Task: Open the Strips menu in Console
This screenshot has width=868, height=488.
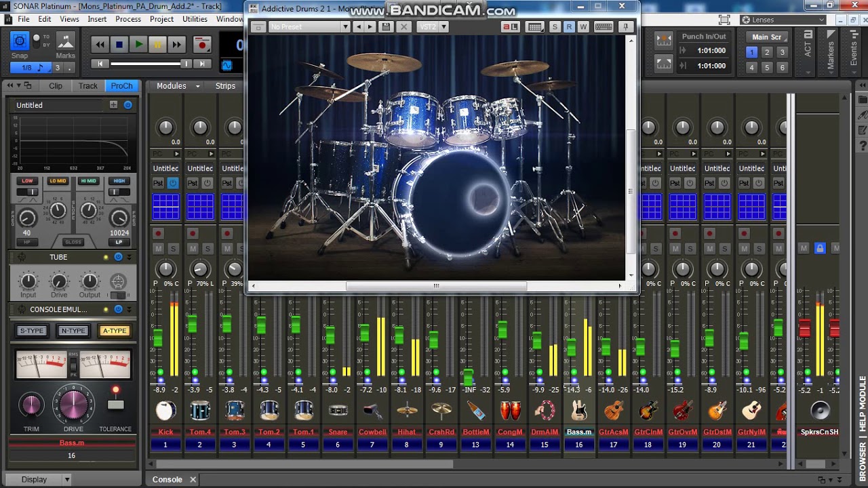Action: tap(225, 86)
